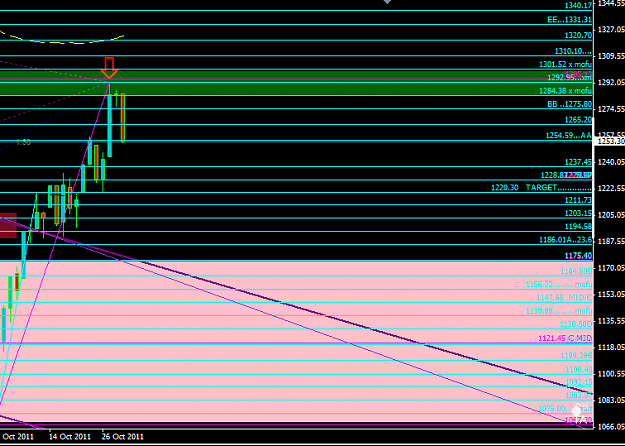The width and height of the screenshot is (625, 446).
Task: Select the 1139.08 mofu level label
Action: [558, 310]
